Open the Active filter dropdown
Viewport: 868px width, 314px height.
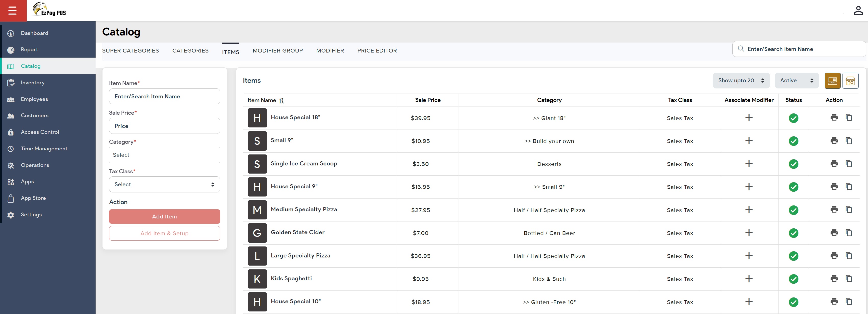[x=797, y=81]
